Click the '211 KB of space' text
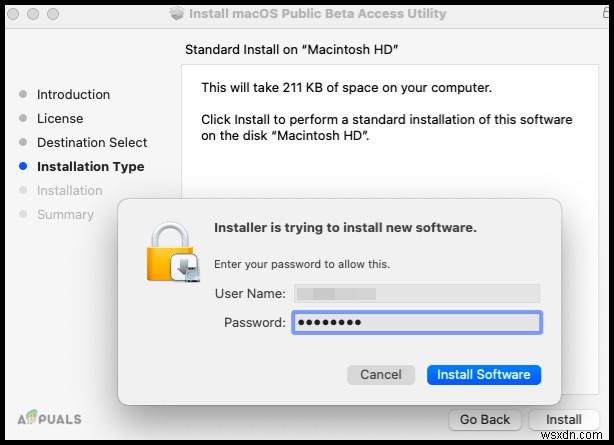The width and height of the screenshot is (614, 445). click(x=328, y=87)
